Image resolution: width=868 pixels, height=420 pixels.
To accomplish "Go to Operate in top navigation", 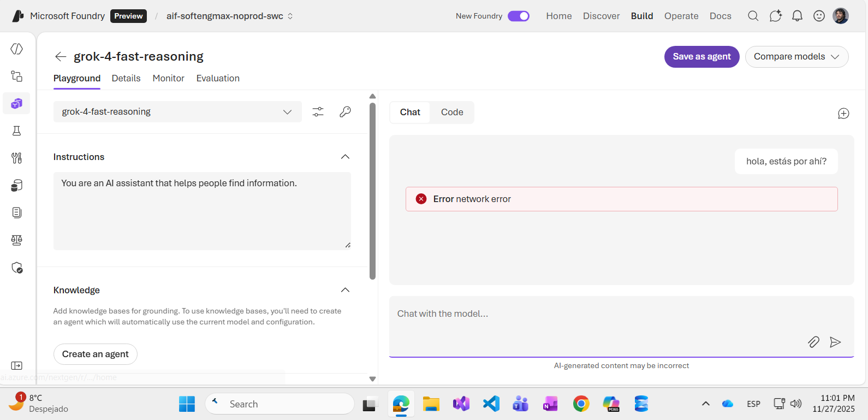I will [x=681, y=16].
